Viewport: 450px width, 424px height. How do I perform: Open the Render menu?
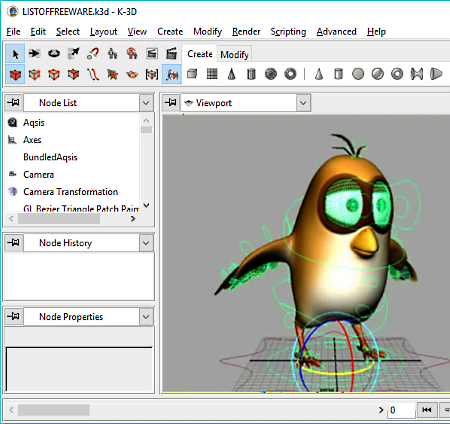click(x=246, y=32)
